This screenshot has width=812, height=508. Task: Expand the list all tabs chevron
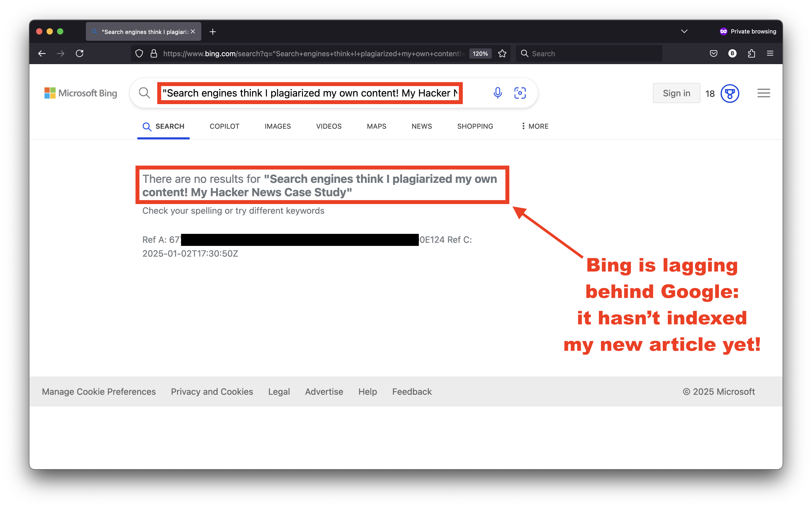tap(684, 31)
